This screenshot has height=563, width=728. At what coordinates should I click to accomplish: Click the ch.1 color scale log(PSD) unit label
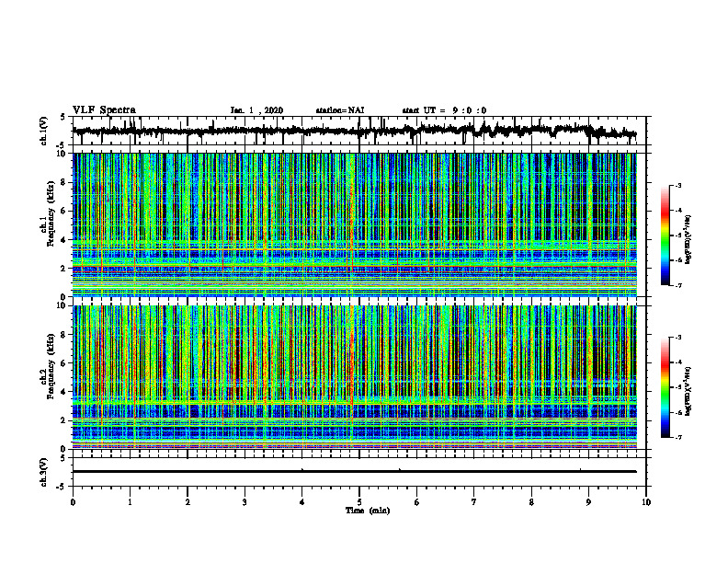pos(689,239)
